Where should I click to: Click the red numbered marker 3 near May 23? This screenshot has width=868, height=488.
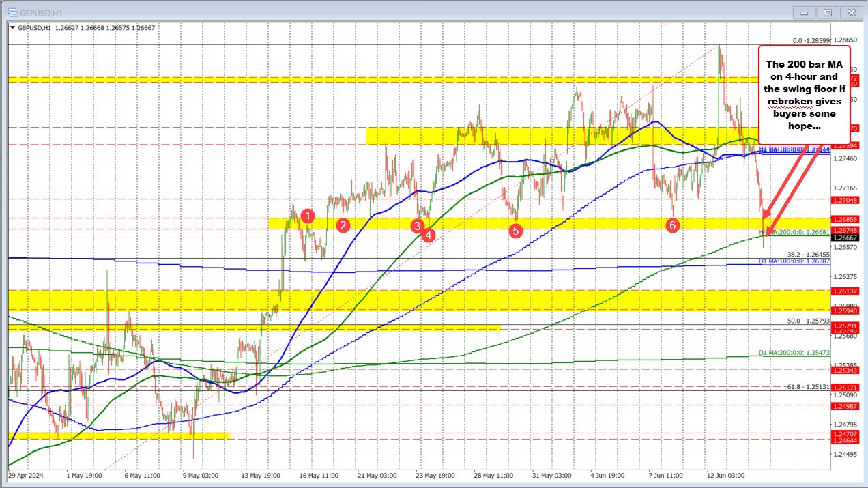(x=418, y=226)
